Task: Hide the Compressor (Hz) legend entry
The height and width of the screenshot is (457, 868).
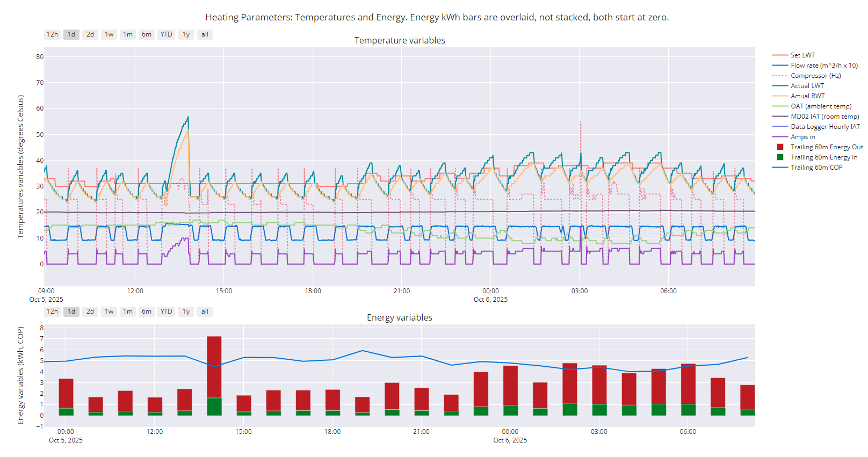Action: tap(815, 76)
